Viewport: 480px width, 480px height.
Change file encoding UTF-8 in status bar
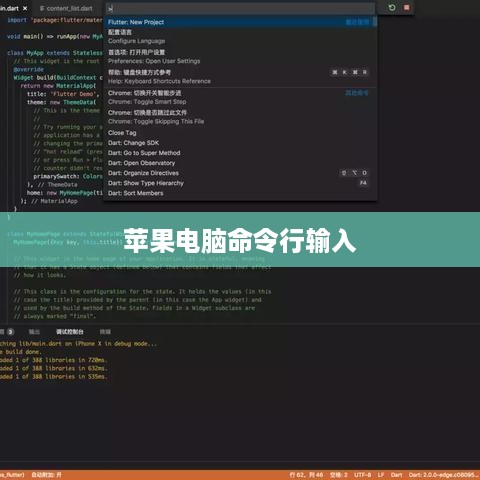(362, 475)
